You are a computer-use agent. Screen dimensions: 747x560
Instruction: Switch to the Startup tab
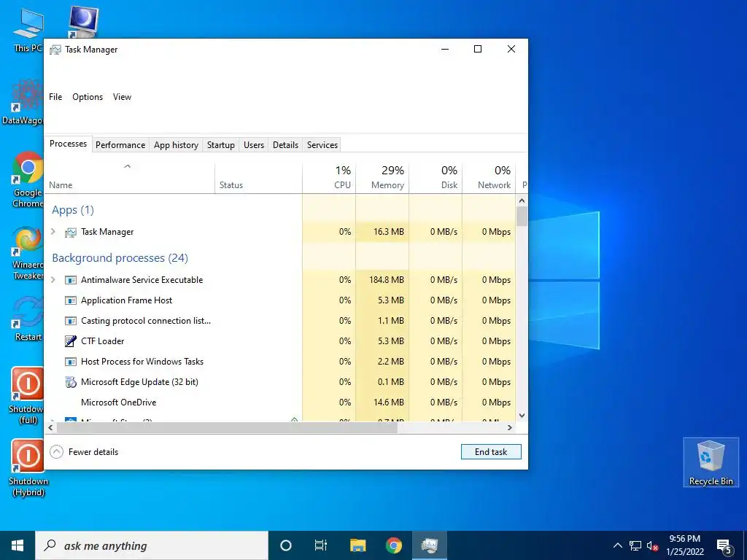pyautogui.click(x=220, y=145)
